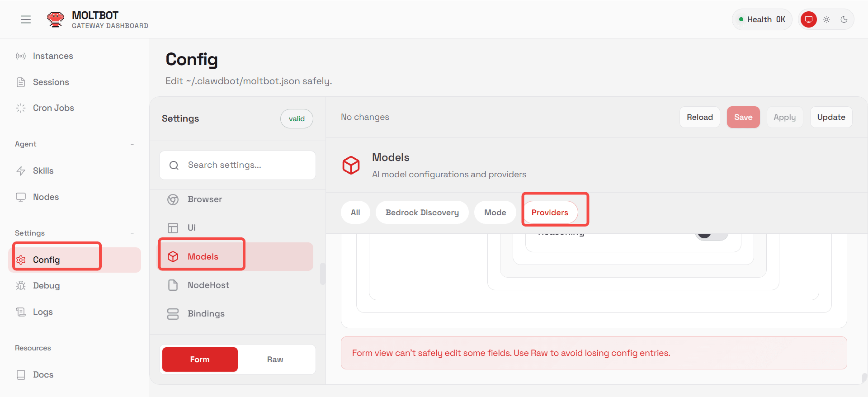This screenshot has height=397, width=868.
Task: Open Cron Jobs in sidebar
Action: (x=53, y=108)
